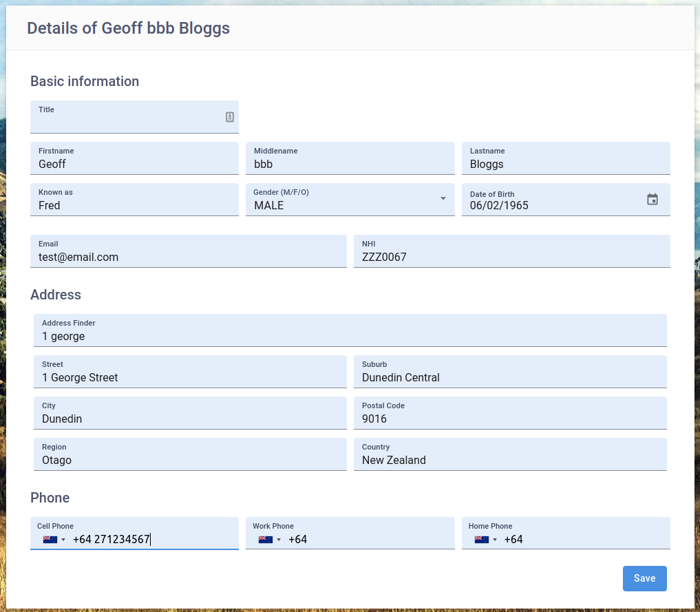
Task: Edit the Email field
Action: [x=188, y=257]
